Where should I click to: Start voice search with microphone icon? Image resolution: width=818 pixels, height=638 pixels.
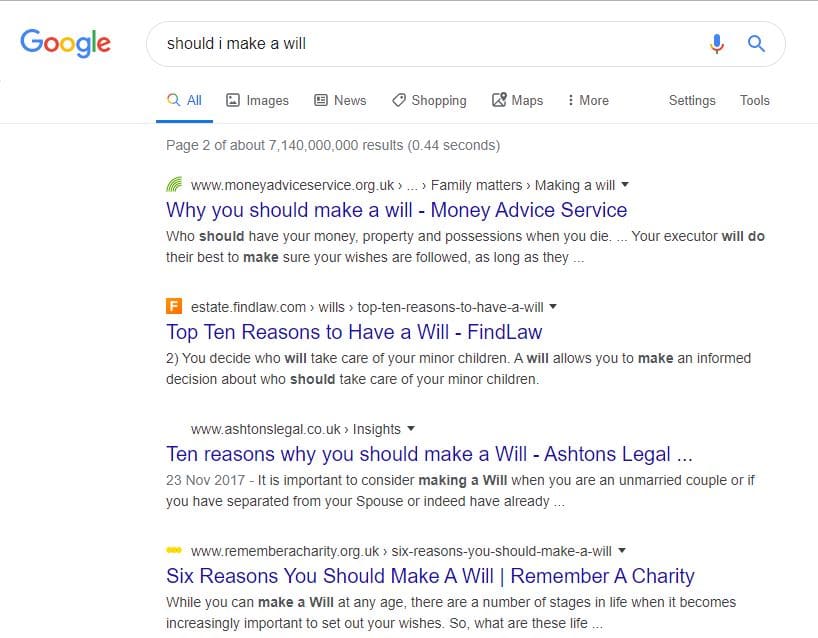tap(717, 44)
